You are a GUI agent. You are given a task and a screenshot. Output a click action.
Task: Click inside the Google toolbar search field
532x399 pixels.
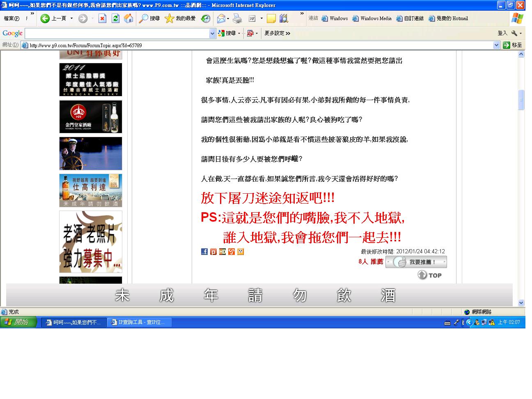pos(117,34)
